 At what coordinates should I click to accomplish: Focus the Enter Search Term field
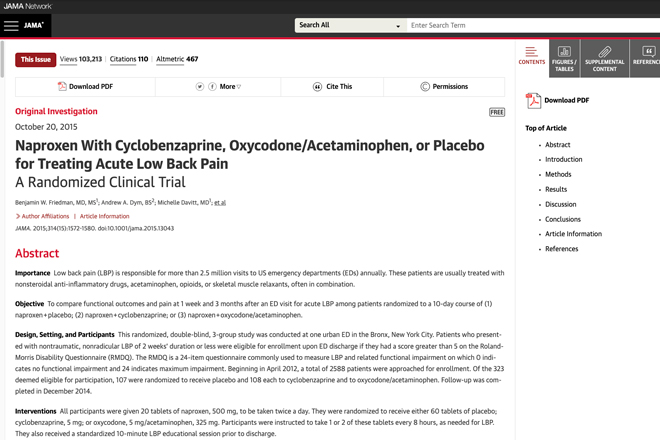(533, 25)
